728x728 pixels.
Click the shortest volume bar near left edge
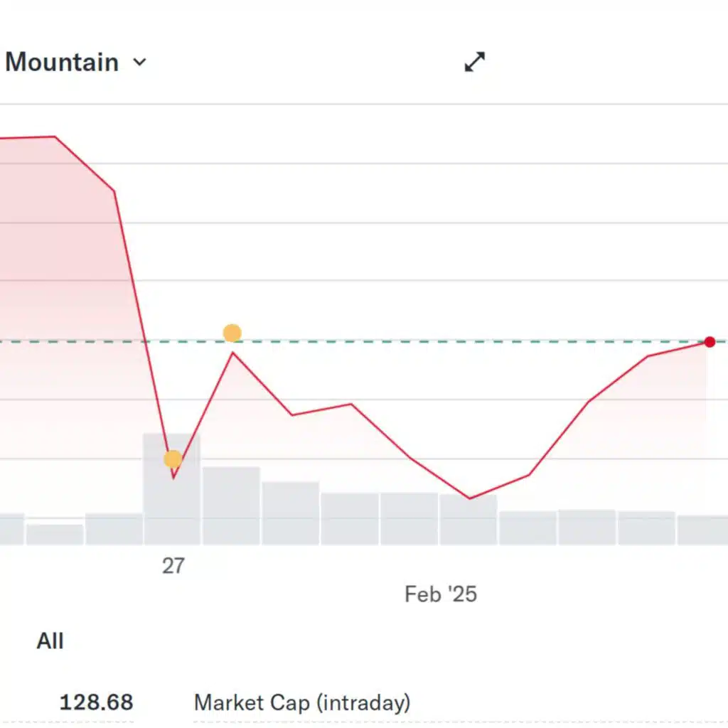tap(55, 535)
